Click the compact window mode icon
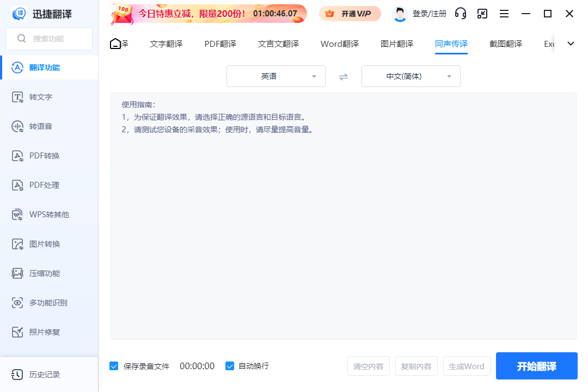This screenshot has height=392, width=588. click(482, 14)
